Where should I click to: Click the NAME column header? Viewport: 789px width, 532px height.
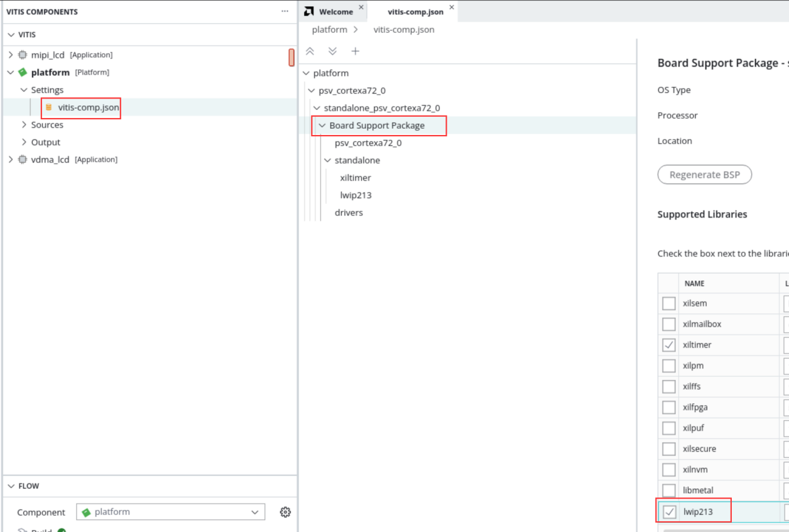[694, 283]
